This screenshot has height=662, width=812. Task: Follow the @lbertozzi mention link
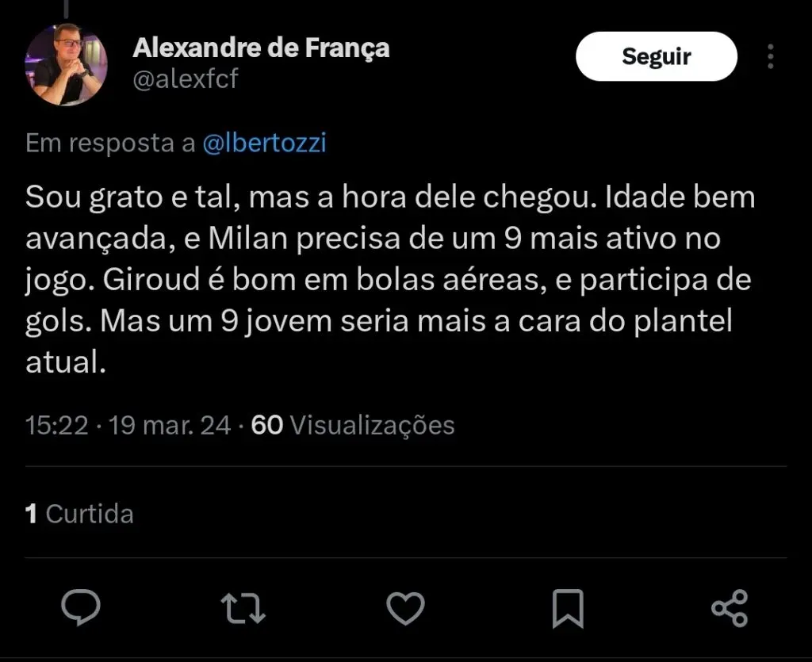(x=265, y=143)
